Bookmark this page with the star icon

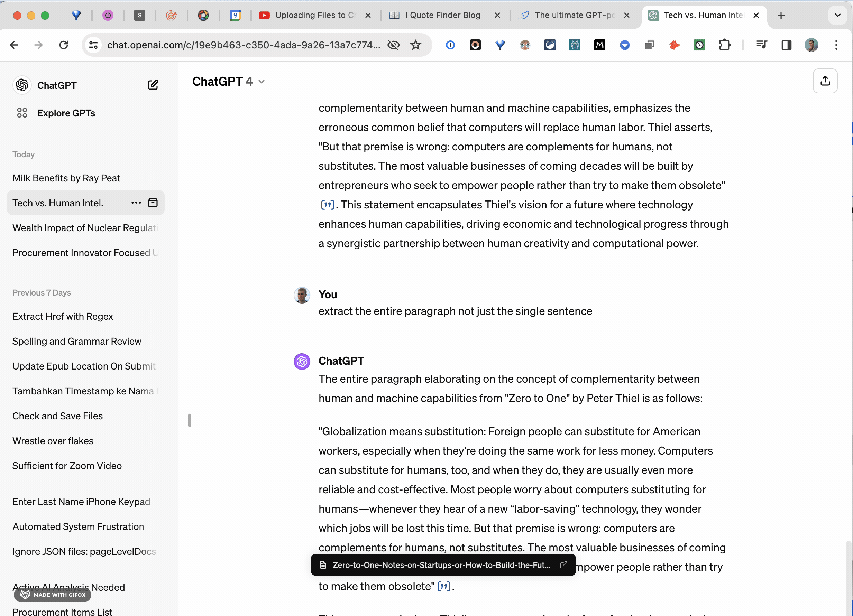point(415,45)
